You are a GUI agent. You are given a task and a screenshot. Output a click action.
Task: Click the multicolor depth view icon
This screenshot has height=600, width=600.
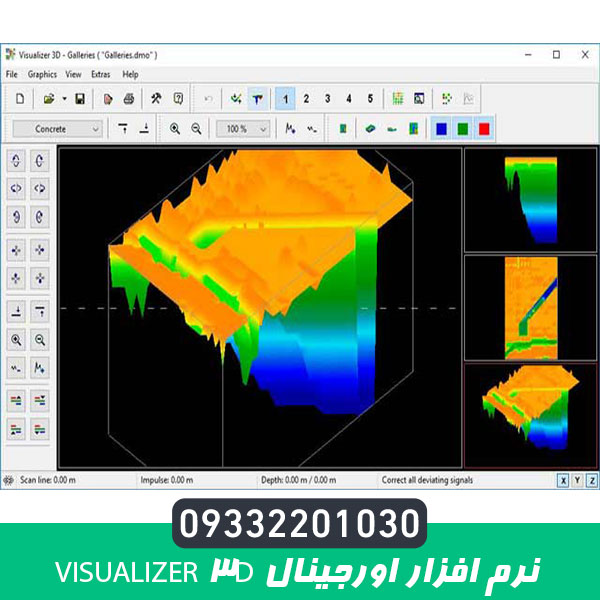[413, 129]
